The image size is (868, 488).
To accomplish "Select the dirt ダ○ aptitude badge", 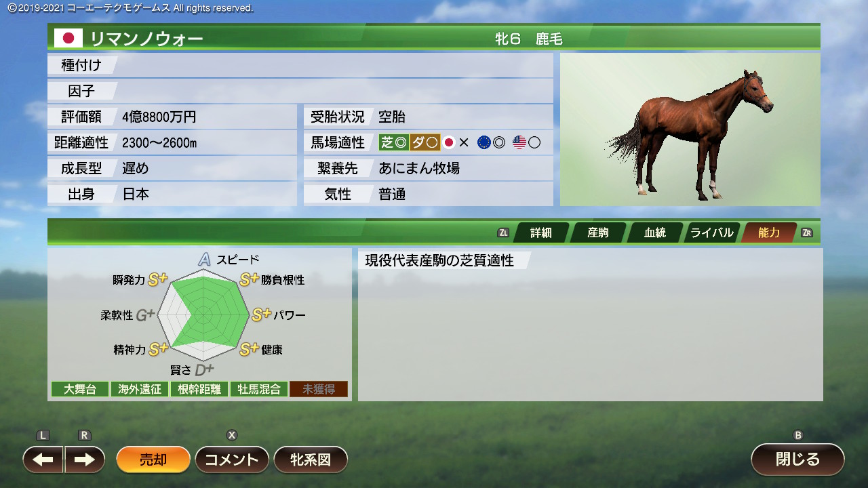I will (x=425, y=142).
